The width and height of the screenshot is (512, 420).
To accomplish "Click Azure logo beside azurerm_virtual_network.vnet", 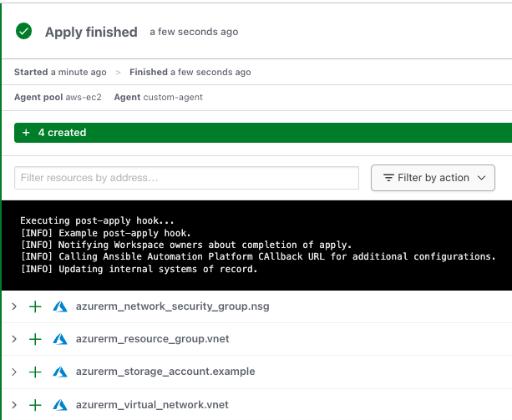I will 60,405.
